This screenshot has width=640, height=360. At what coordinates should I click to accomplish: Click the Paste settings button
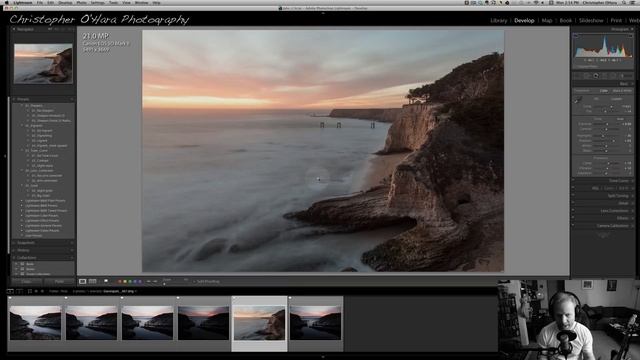[60, 282]
